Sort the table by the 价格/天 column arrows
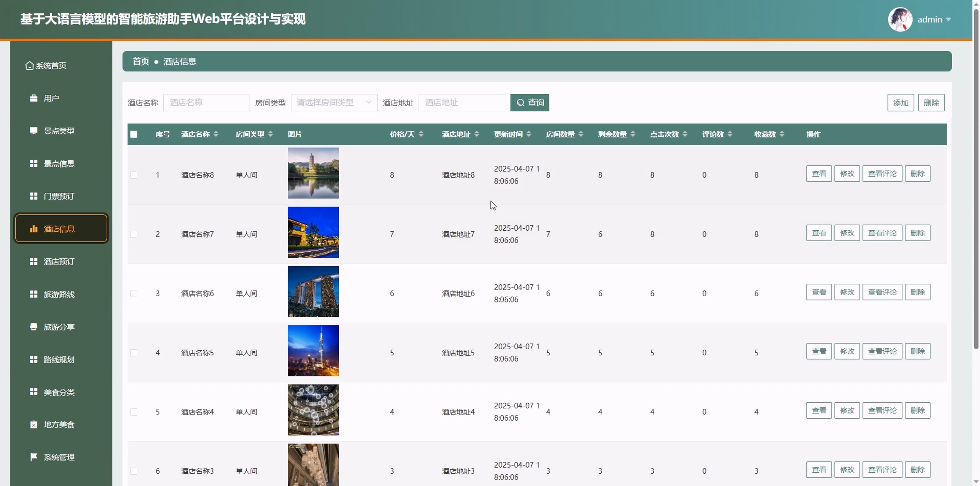The height and width of the screenshot is (486, 980). [x=421, y=134]
